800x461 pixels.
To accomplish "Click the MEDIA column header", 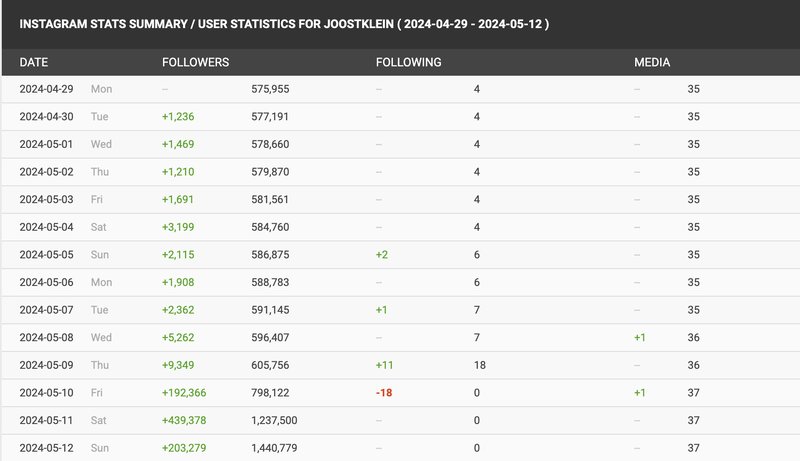I will point(652,62).
